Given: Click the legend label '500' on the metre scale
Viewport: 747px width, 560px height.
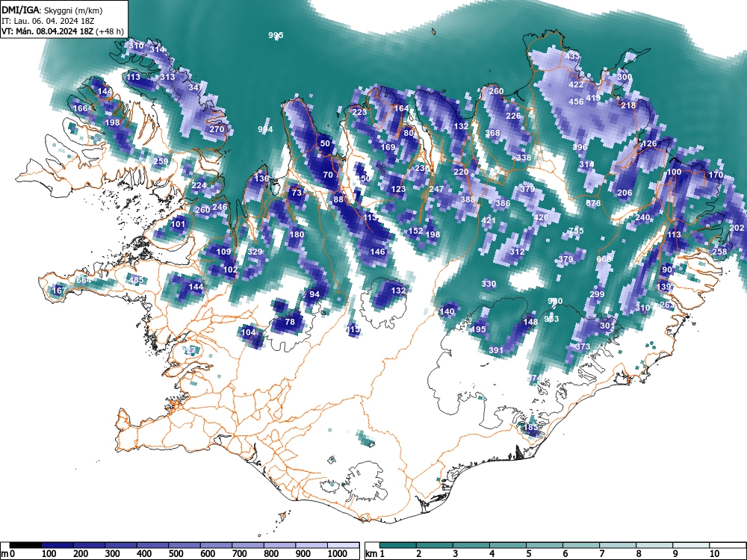Looking at the screenshot, I should [176, 554].
